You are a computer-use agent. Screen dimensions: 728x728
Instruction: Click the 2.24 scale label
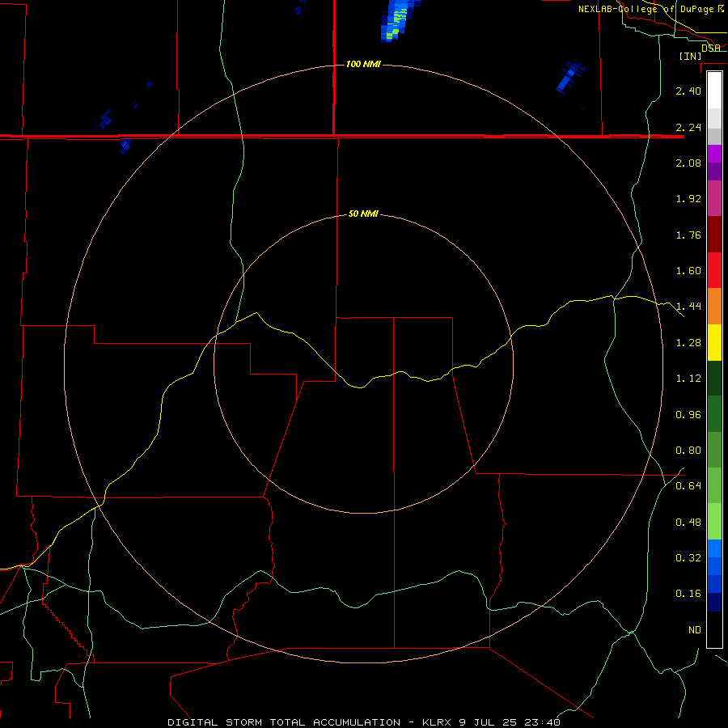688,127
